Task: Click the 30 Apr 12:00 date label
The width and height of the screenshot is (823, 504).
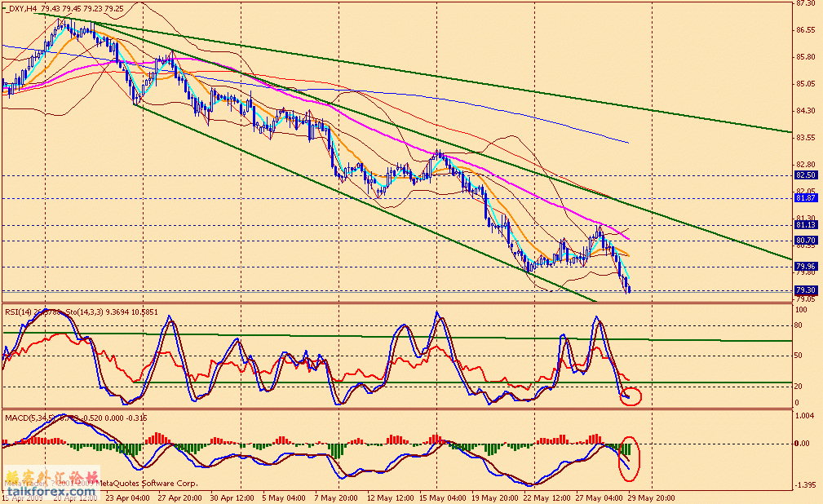Action: click(x=232, y=497)
